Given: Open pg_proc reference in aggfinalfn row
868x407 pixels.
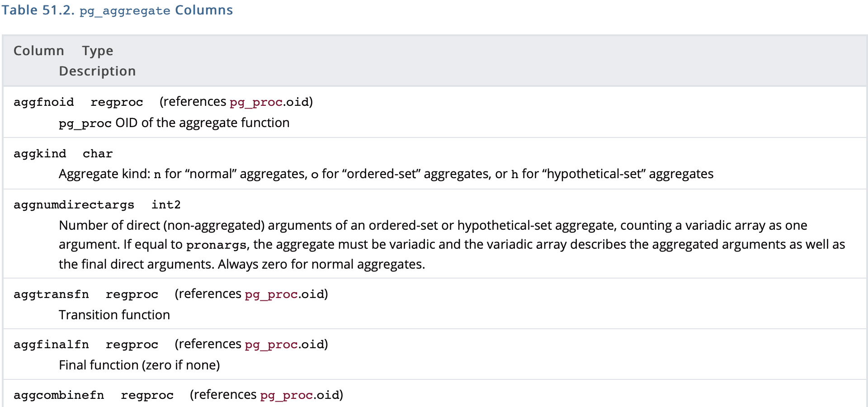Looking at the screenshot, I should pos(271,345).
